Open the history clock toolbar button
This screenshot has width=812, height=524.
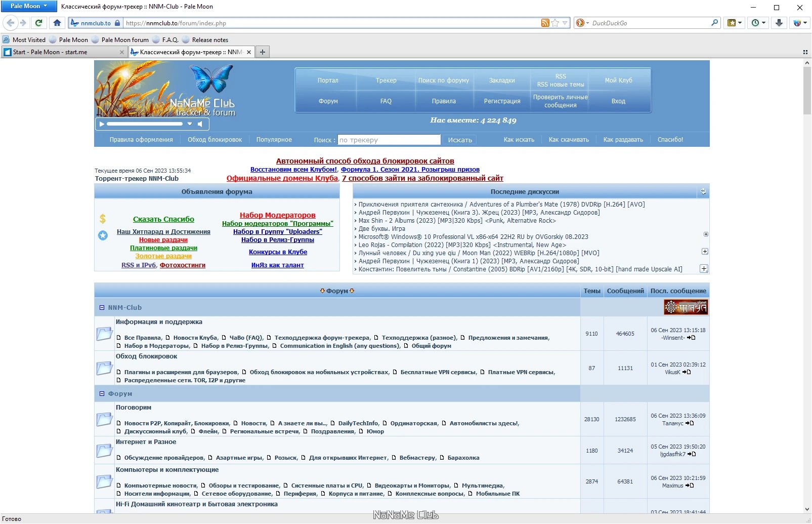point(758,23)
